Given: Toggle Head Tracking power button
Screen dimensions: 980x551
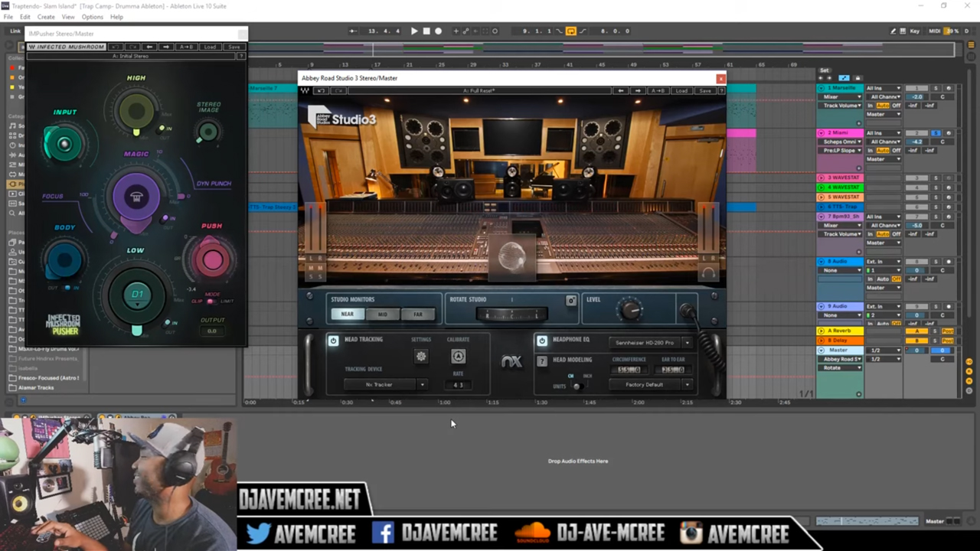Looking at the screenshot, I should [x=333, y=341].
